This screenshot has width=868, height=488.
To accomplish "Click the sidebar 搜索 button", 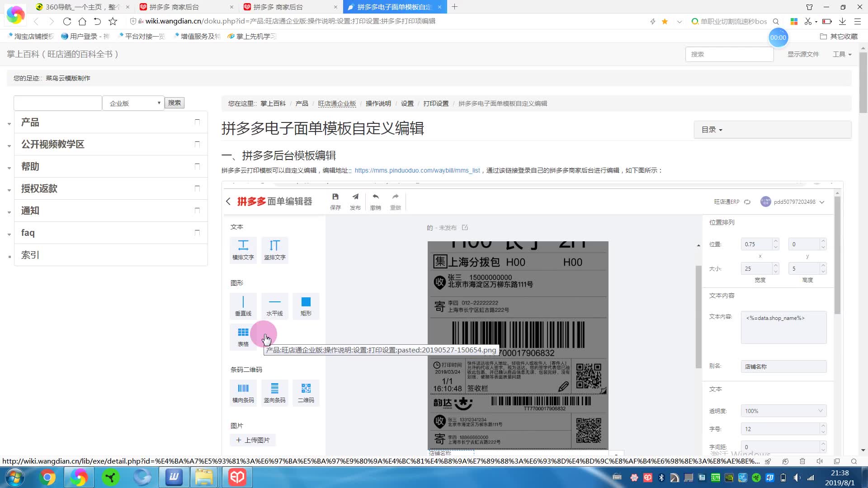I will coord(175,103).
